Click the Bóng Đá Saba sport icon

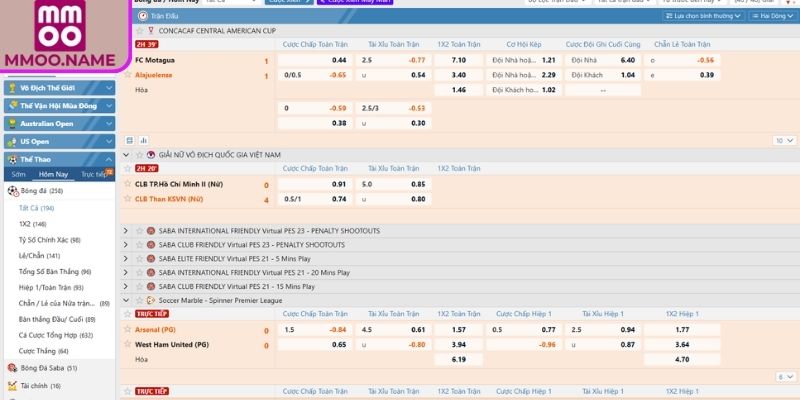12,368
